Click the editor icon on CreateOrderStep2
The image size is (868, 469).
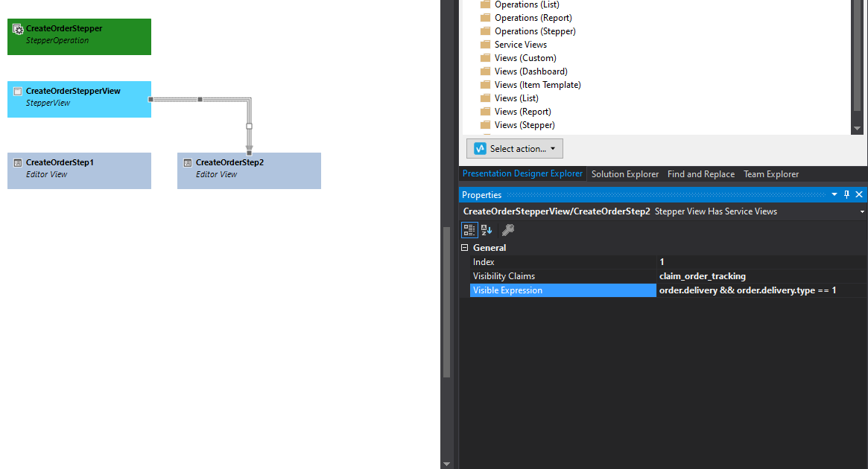pyautogui.click(x=188, y=162)
